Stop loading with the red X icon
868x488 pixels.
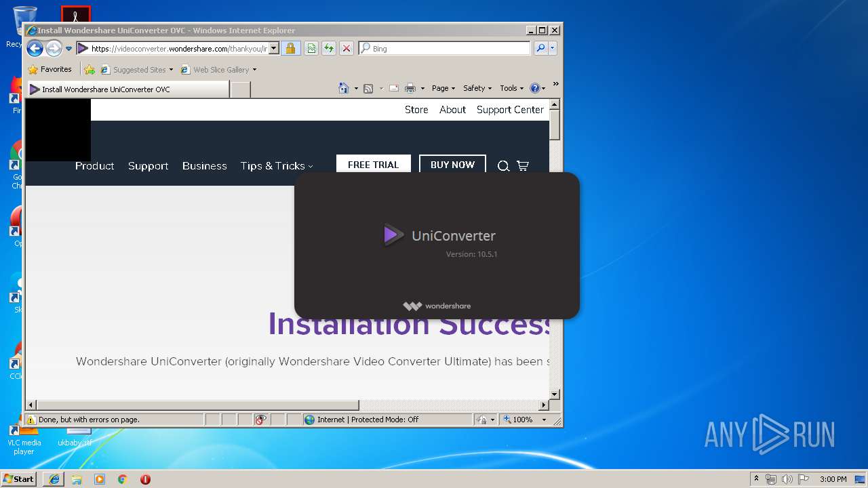tap(346, 48)
